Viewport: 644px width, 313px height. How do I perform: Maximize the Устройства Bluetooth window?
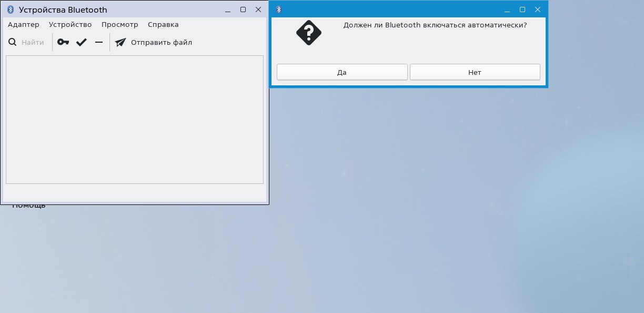coord(243,9)
